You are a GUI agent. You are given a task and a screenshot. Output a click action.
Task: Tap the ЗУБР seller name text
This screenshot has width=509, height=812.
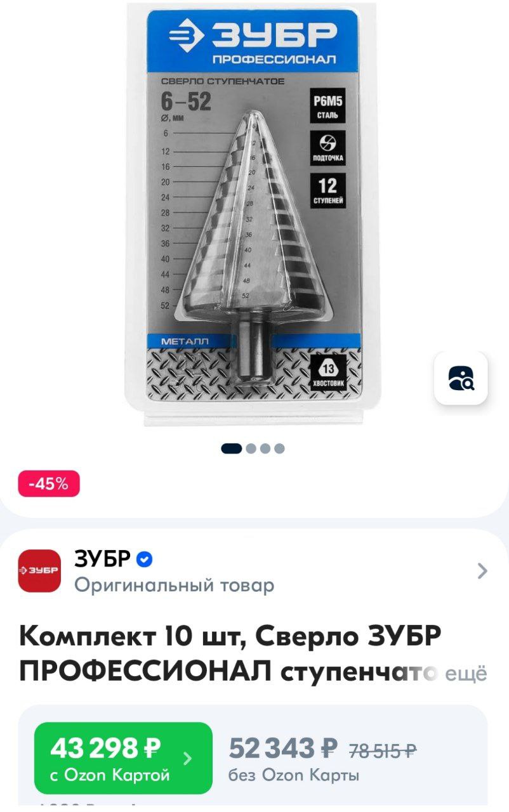pos(102,559)
